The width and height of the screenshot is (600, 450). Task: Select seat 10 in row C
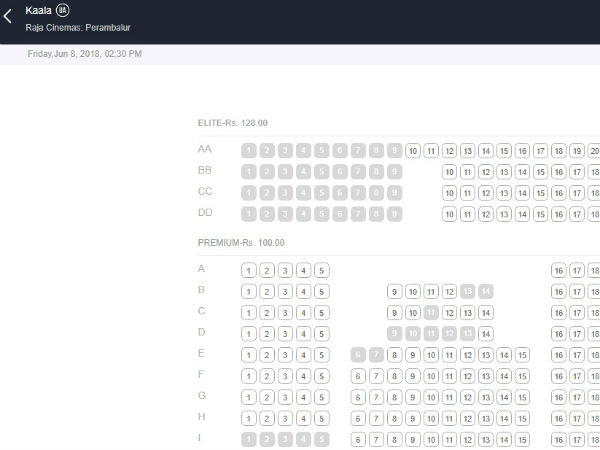click(x=413, y=313)
